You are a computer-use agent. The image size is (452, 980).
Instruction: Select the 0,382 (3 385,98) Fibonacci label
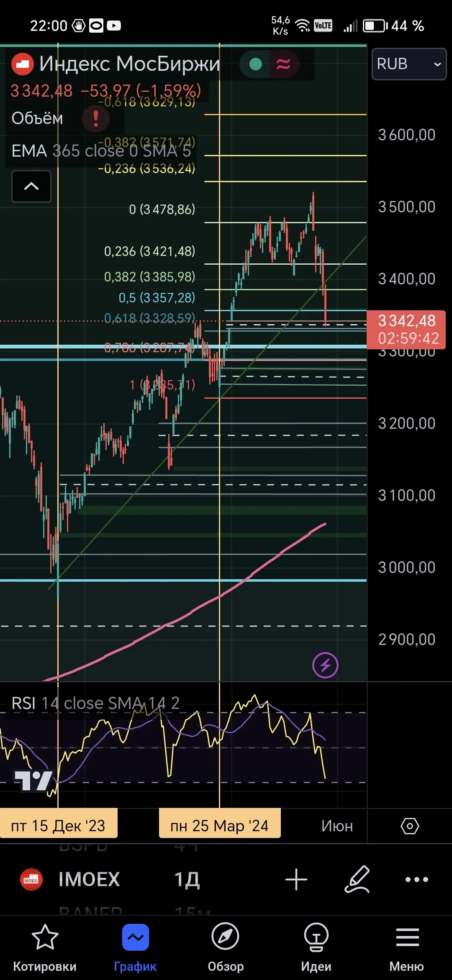(x=149, y=277)
